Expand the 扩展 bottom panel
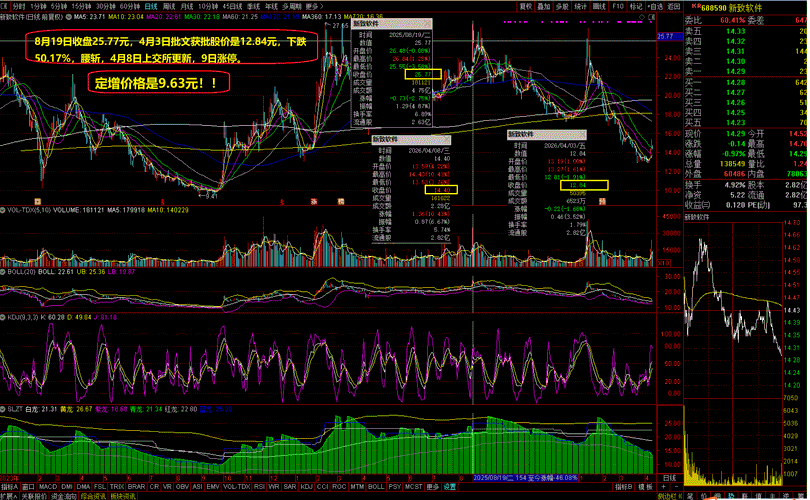 point(9,496)
